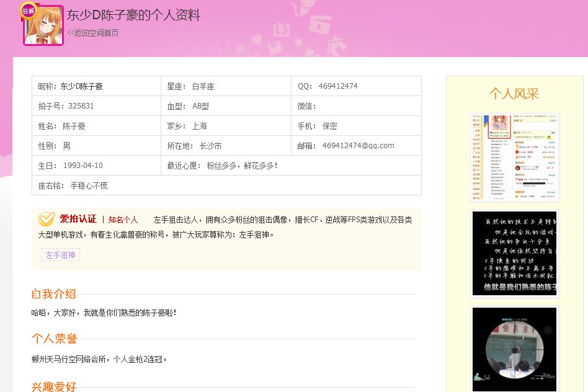Select the 左手狙神 tag
The height and width of the screenshot is (392, 588).
pos(60,254)
